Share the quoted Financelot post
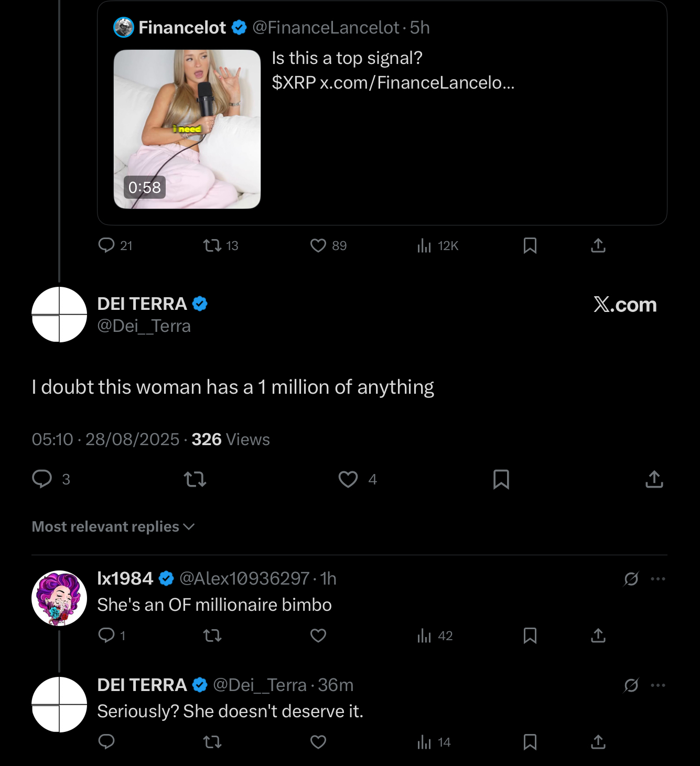This screenshot has height=766, width=700. click(x=598, y=245)
